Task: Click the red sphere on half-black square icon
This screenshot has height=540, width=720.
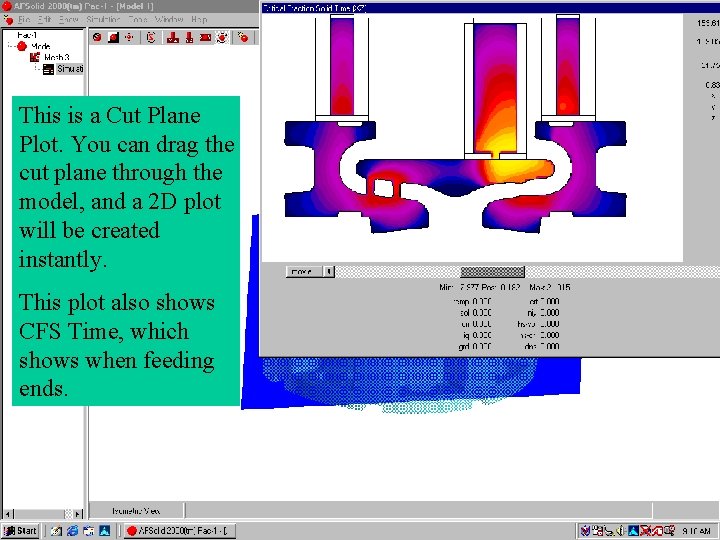Action: pos(113,37)
